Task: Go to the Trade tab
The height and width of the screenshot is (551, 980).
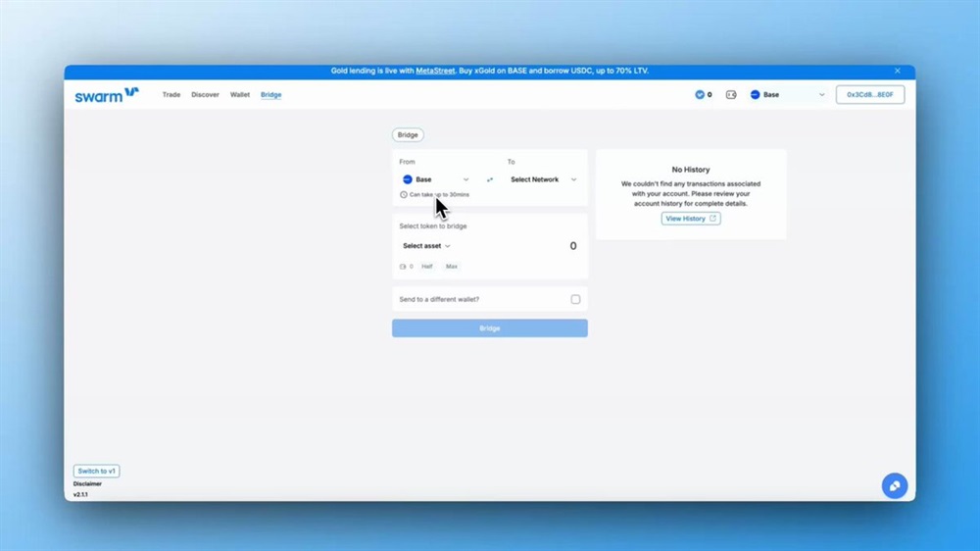Action: (x=171, y=95)
